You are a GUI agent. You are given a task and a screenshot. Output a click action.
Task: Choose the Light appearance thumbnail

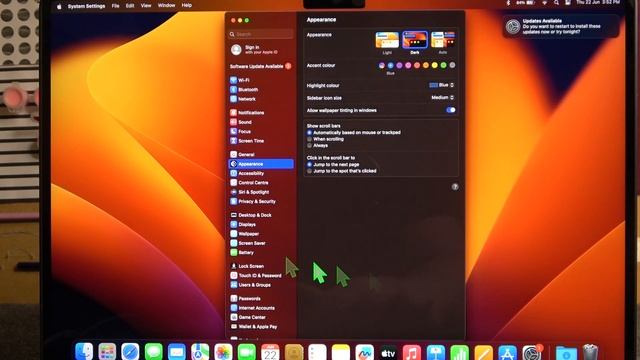(387, 40)
